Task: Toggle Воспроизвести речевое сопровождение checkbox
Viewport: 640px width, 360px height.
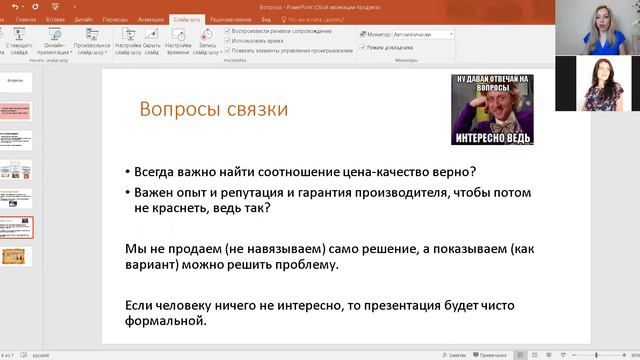Action: click(228, 31)
